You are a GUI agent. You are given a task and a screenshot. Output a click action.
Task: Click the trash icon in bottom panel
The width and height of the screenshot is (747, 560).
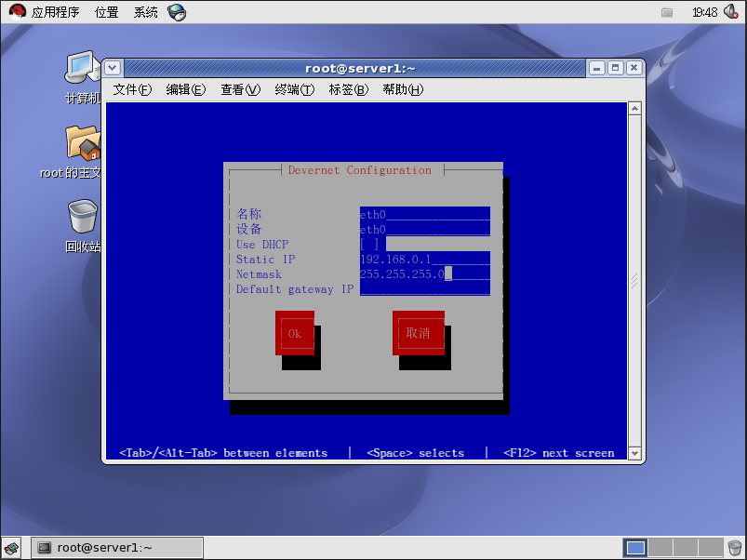point(735,548)
